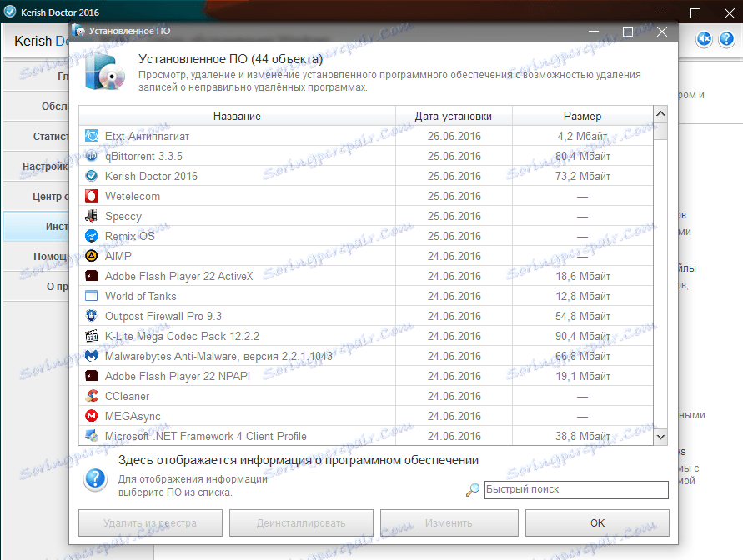Click the K-Lite Mega Codec Pack icon
This screenshot has width=743, height=560.
[92, 336]
